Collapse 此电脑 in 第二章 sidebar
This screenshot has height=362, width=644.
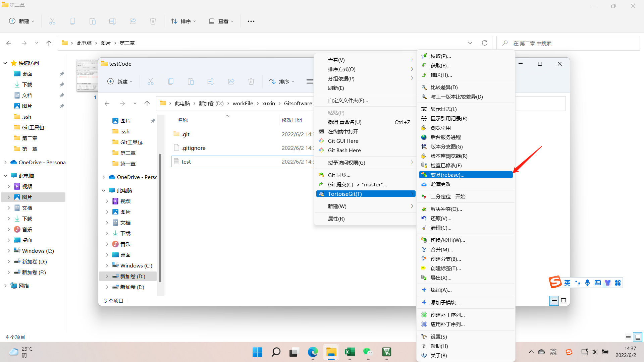(5, 176)
